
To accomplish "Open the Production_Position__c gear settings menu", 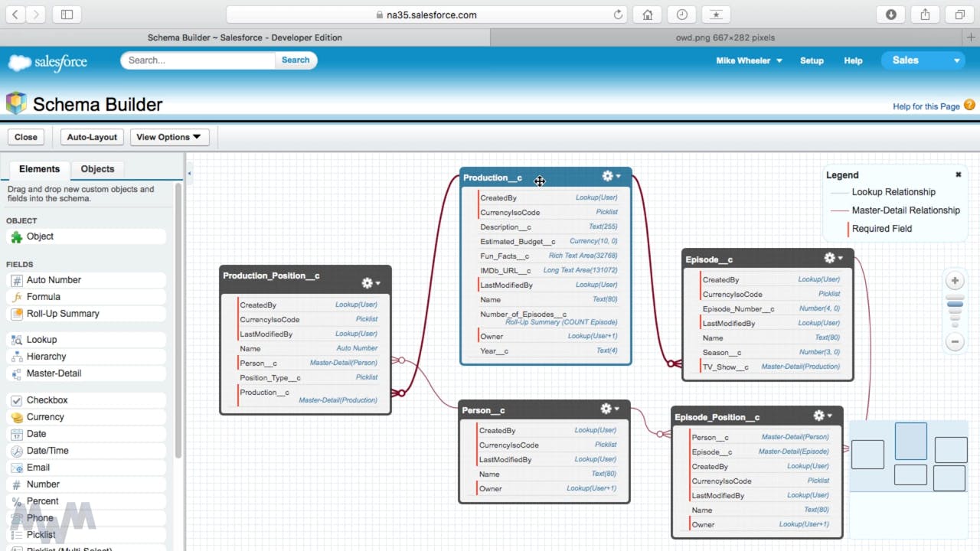I will 371,283.
